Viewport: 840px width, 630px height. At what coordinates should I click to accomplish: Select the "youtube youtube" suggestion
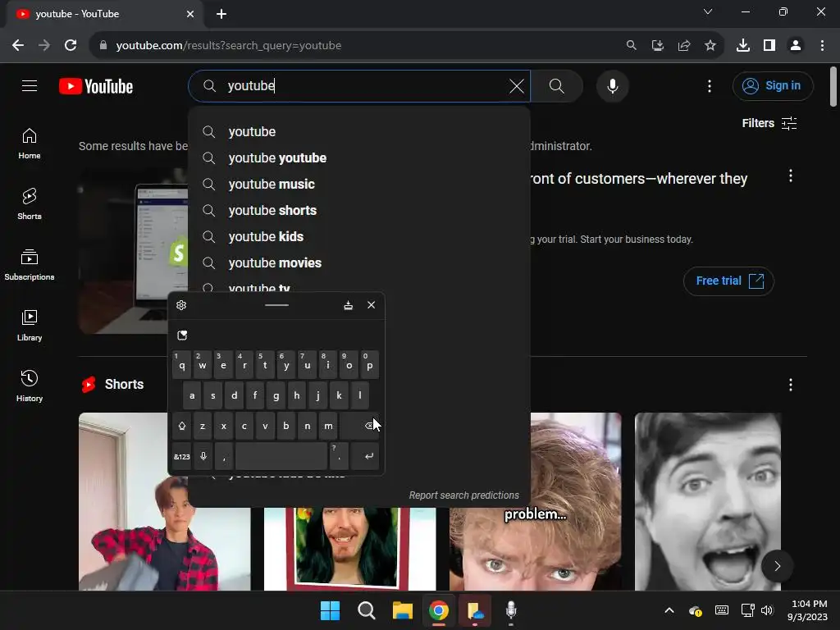(359, 158)
